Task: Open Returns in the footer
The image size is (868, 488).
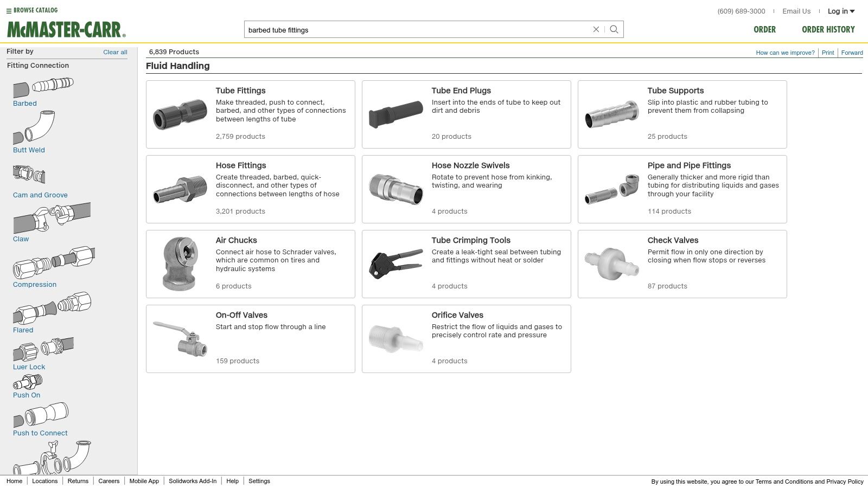Action: click(x=78, y=481)
